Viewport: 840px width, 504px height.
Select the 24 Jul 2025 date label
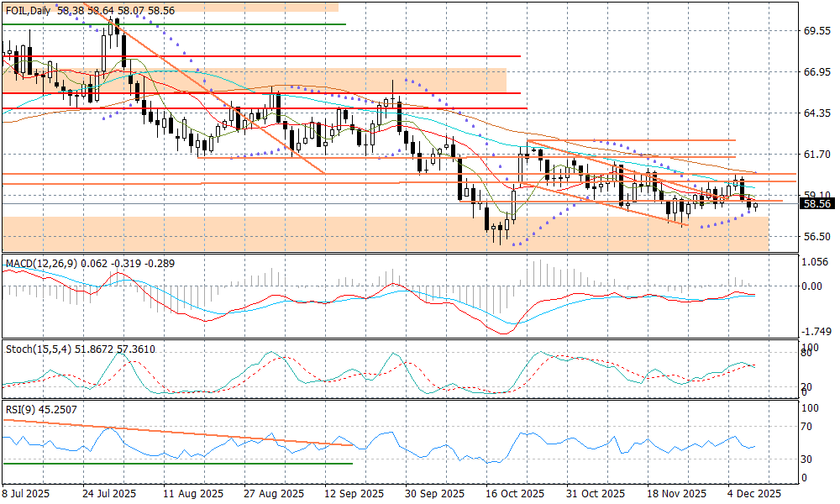click(x=108, y=493)
